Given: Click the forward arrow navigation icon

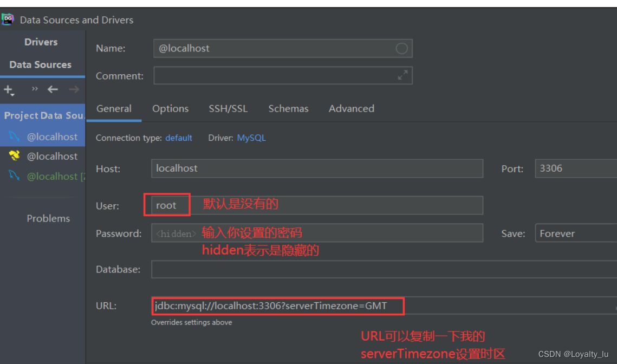Looking at the screenshot, I should point(73,90).
